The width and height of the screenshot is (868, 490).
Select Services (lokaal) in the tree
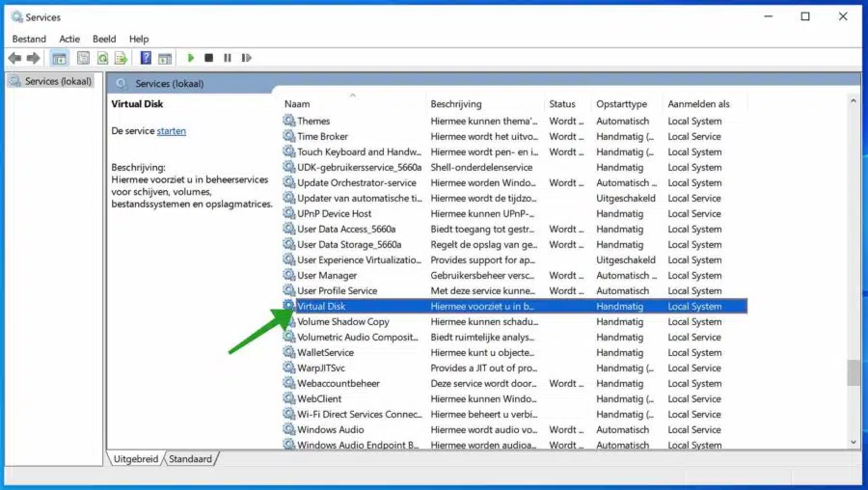click(x=51, y=81)
